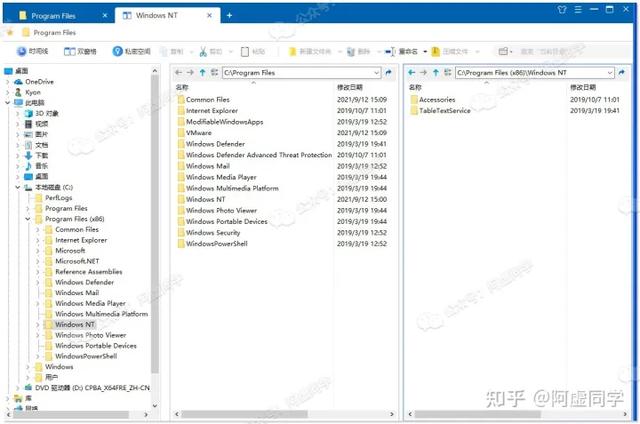Click the favorites star icon in bookmark bar
The image size is (640, 424).
pyautogui.click(x=11, y=32)
